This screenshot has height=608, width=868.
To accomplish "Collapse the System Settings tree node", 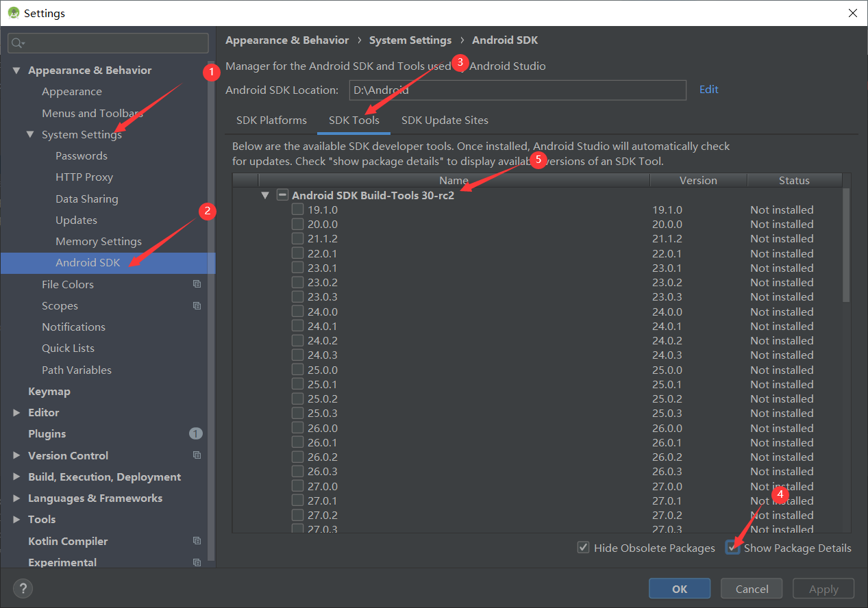I will coord(30,134).
